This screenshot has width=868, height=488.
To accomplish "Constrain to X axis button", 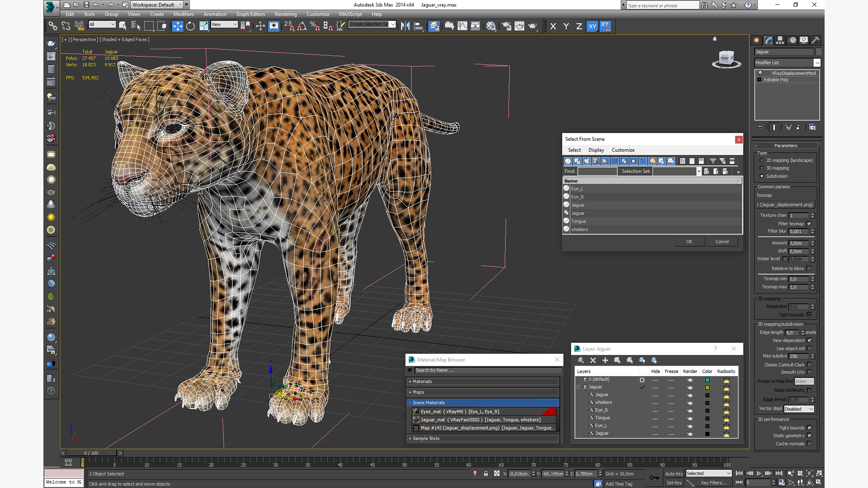I will [x=553, y=26].
